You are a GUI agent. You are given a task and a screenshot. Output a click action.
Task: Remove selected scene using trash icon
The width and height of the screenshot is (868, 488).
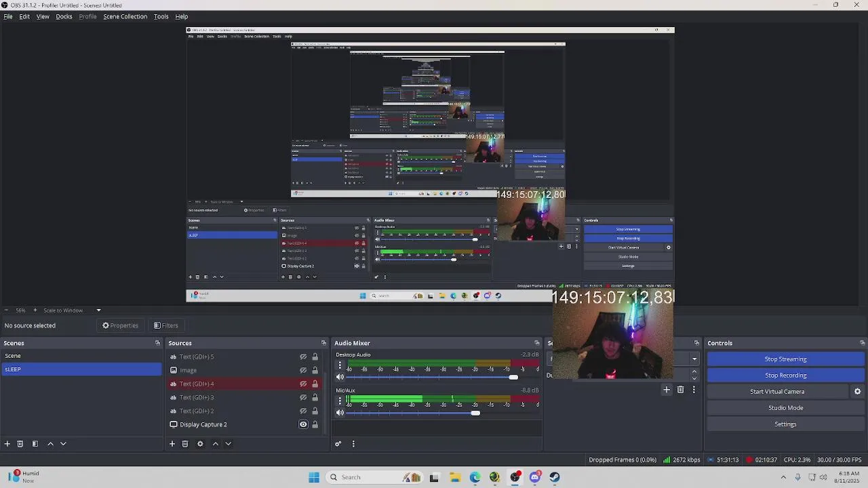pyautogui.click(x=20, y=444)
